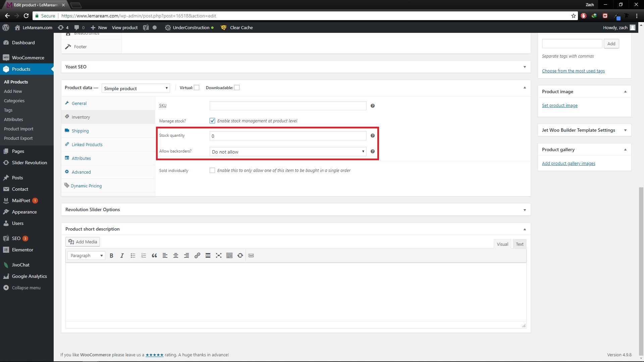Enable the Sold individually checkbox

pyautogui.click(x=212, y=170)
